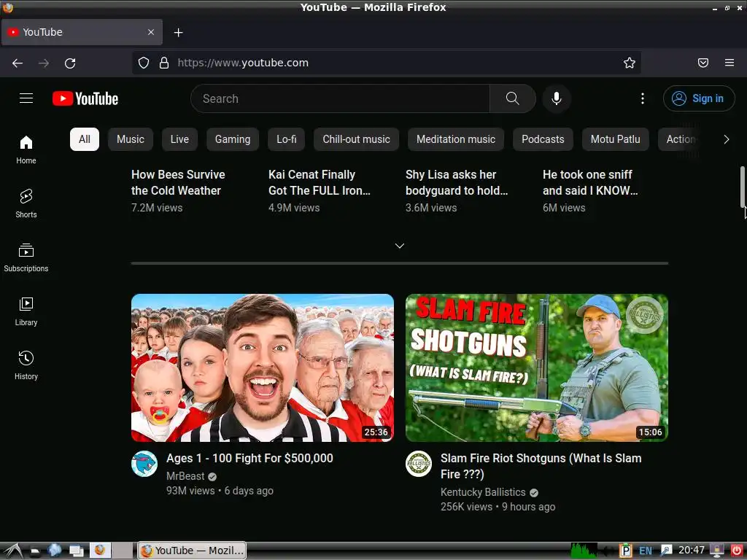Select the Gaming filter chip
Screen dimensions: 747x560
tap(233, 139)
